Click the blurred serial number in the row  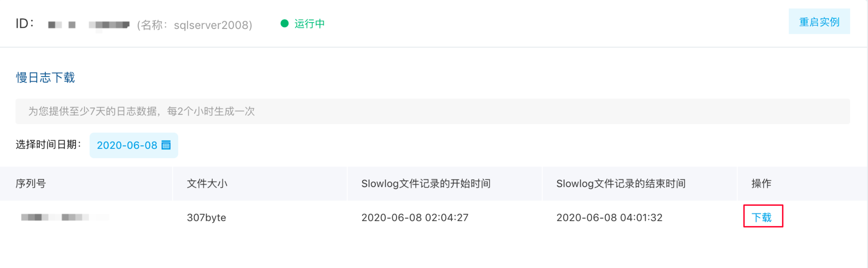[x=64, y=217]
